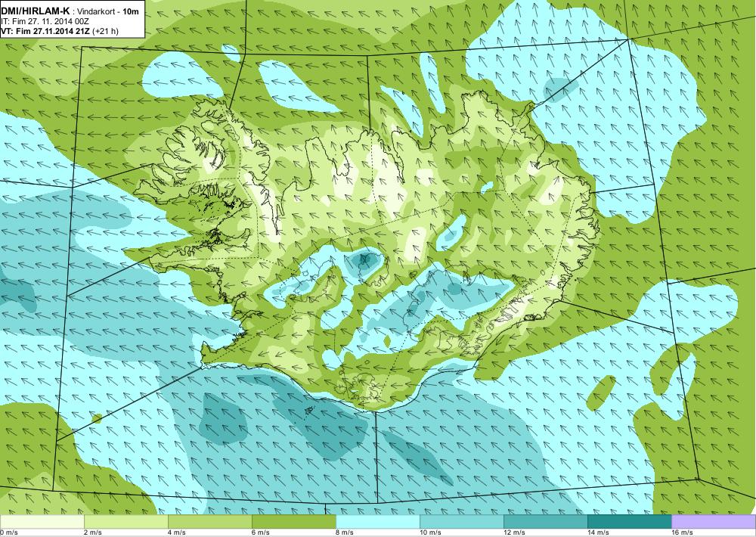Click the 10–12 m/s cyan legend swatch
756x537 pixels.
[462, 521]
